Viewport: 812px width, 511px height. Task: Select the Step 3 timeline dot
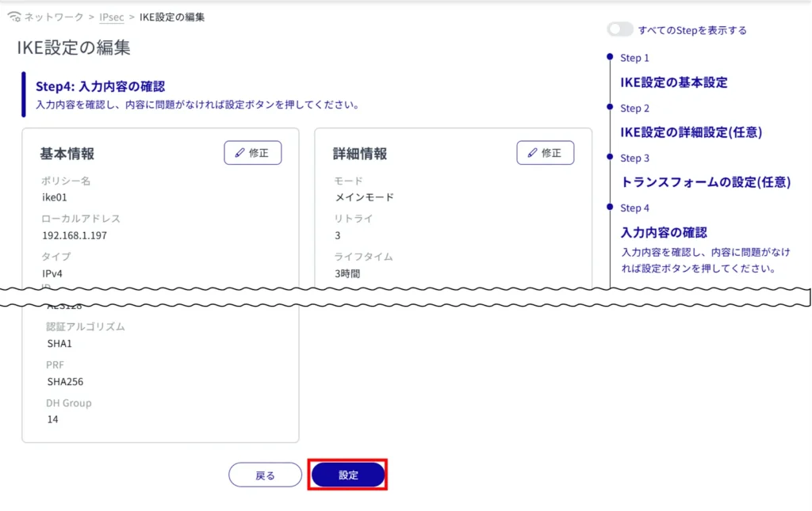click(609, 157)
